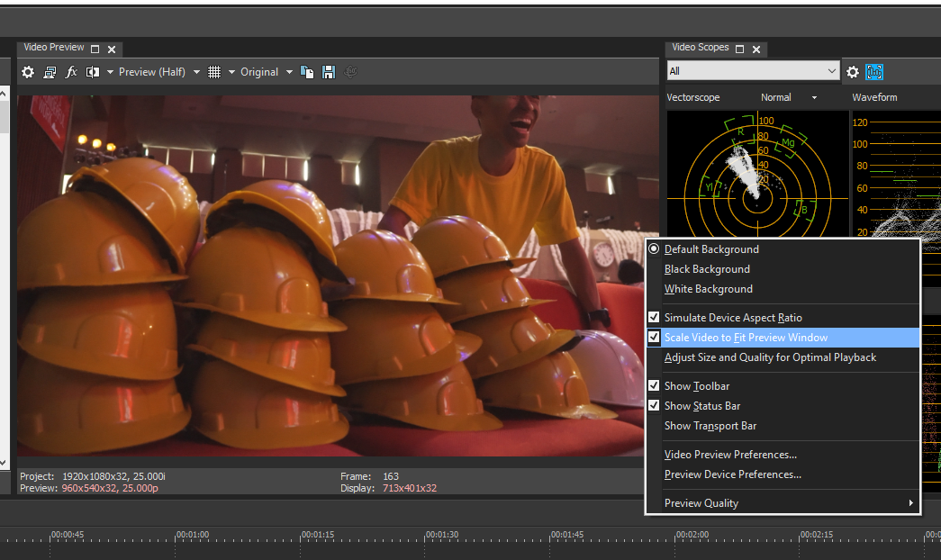Expand the Preview (Half) quality dropdown
This screenshot has height=560, width=941.
click(196, 72)
